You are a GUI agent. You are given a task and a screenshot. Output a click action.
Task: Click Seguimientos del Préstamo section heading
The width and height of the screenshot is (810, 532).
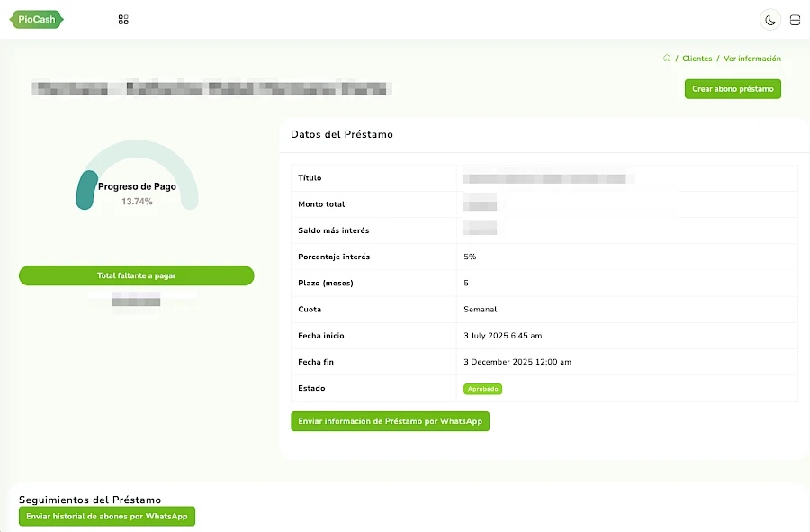coord(90,500)
